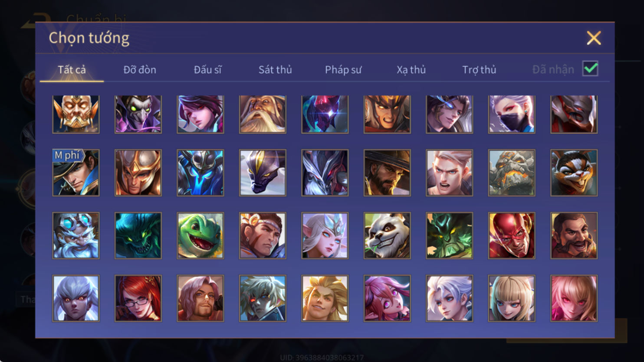Choose the cowboy hat bearded hero
Viewport: 644px width, 362px height.
point(387,173)
